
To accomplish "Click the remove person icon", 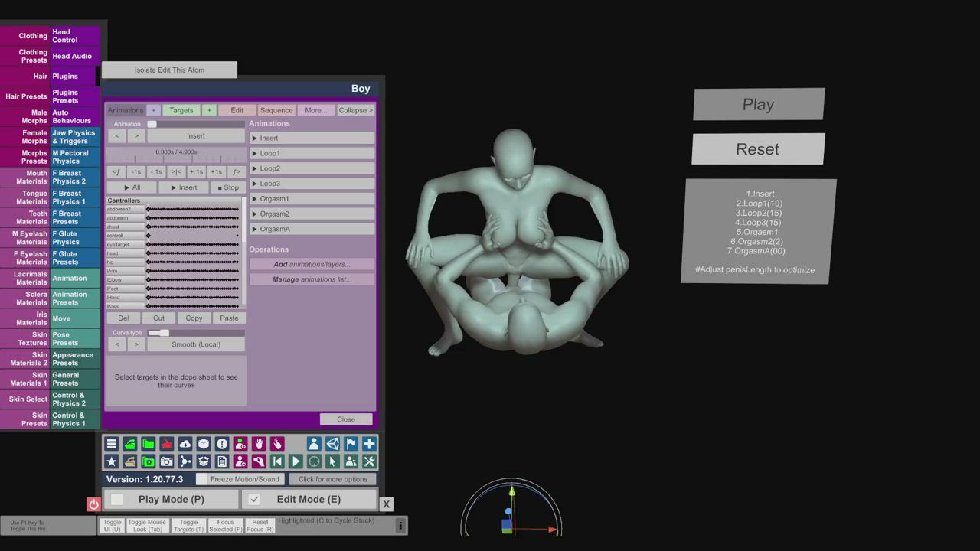I will 240,461.
